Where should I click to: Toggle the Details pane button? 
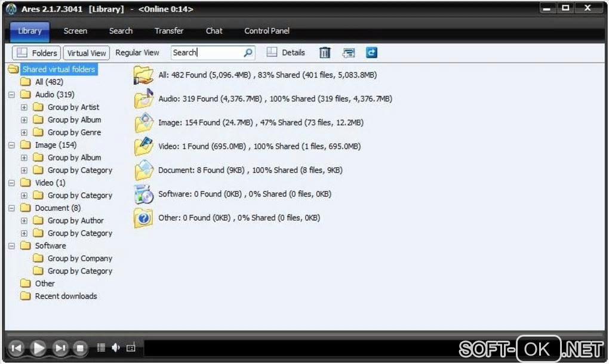tap(286, 53)
